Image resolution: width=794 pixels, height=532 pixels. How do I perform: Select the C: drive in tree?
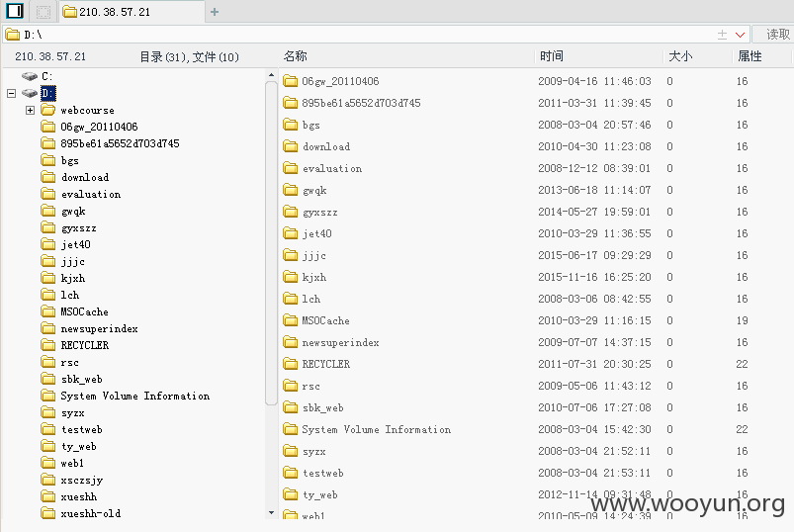coord(46,76)
